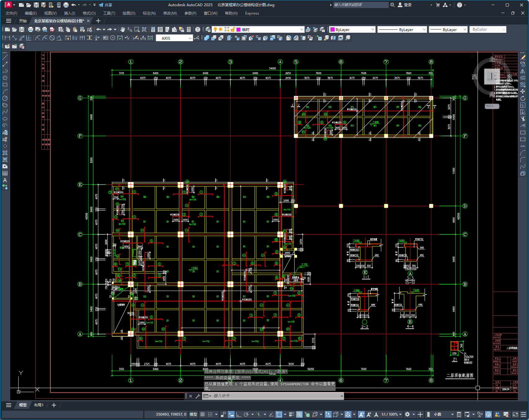Click the Autodesk App Store cart icon
The image size is (529, 420).
coord(438,5)
